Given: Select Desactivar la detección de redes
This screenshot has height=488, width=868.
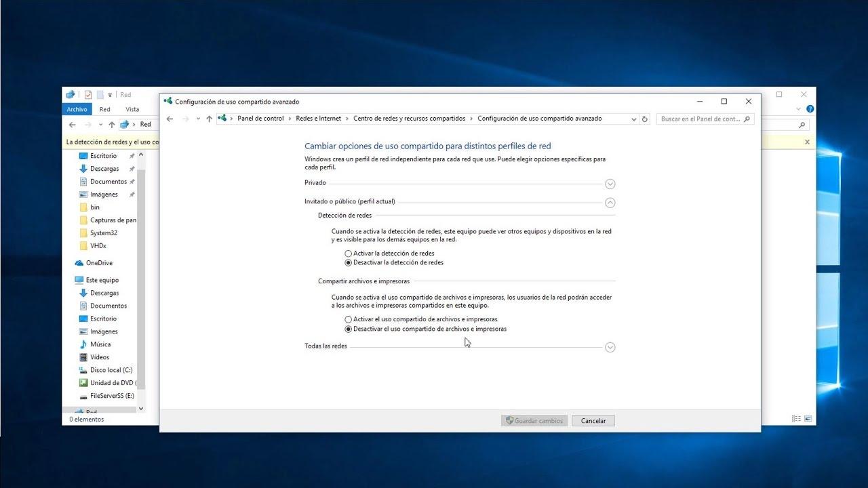Looking at the screenshot, I should pos(349,262).
